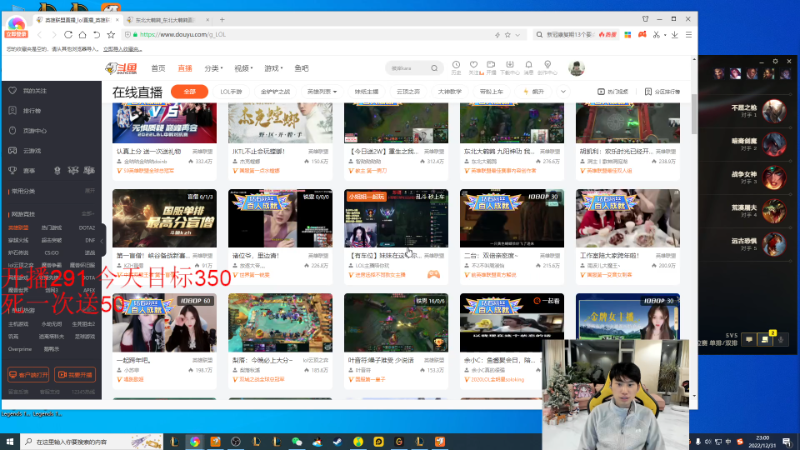Screen dimensions: 800x450
Task: Select the LOL手游 filter pill
Action: coord(231,92)
